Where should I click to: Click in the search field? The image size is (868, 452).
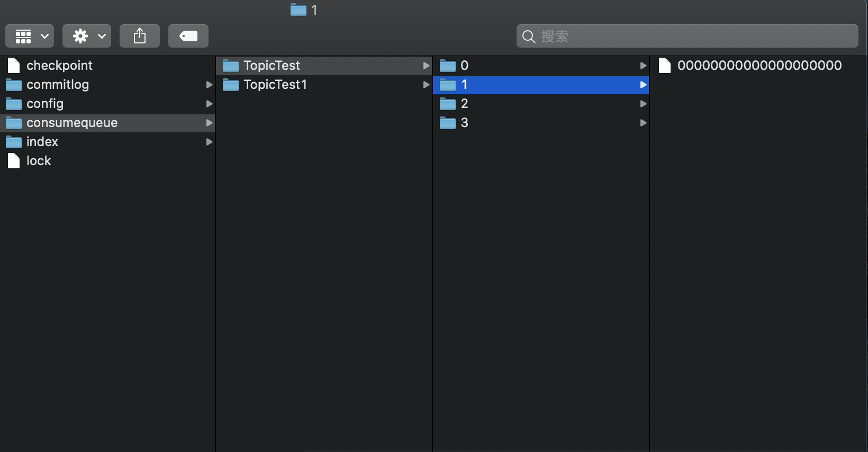coord(688,36)
